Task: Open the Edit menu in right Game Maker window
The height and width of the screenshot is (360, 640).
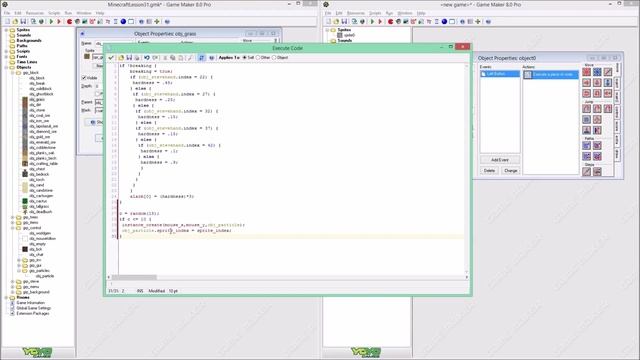Action: 339,13
